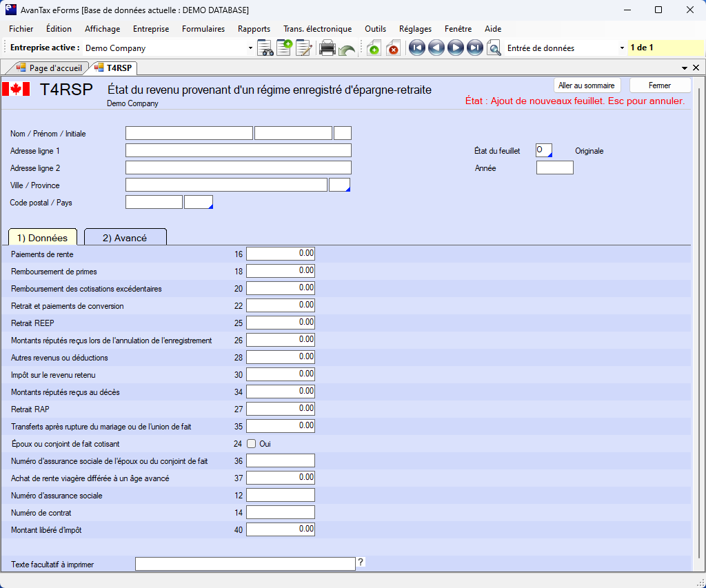Click the binoculars find-company icon in toolbar
The image size is (706, 588).
coord(265,48)
